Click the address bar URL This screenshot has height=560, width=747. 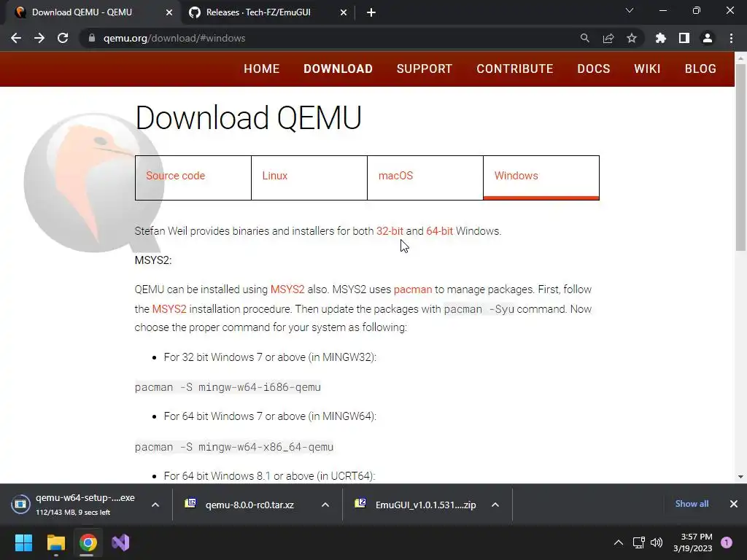[174, 38]
